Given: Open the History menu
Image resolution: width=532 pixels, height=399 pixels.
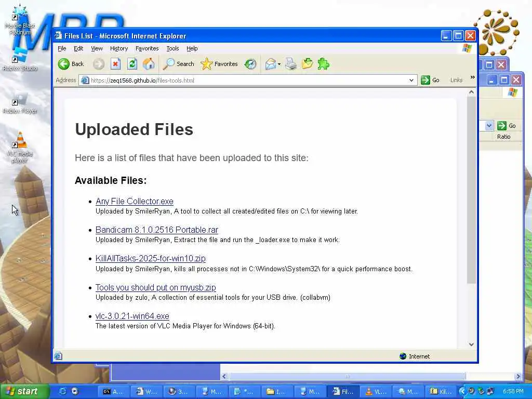Looking at the screenshot, I should (119, 48).
